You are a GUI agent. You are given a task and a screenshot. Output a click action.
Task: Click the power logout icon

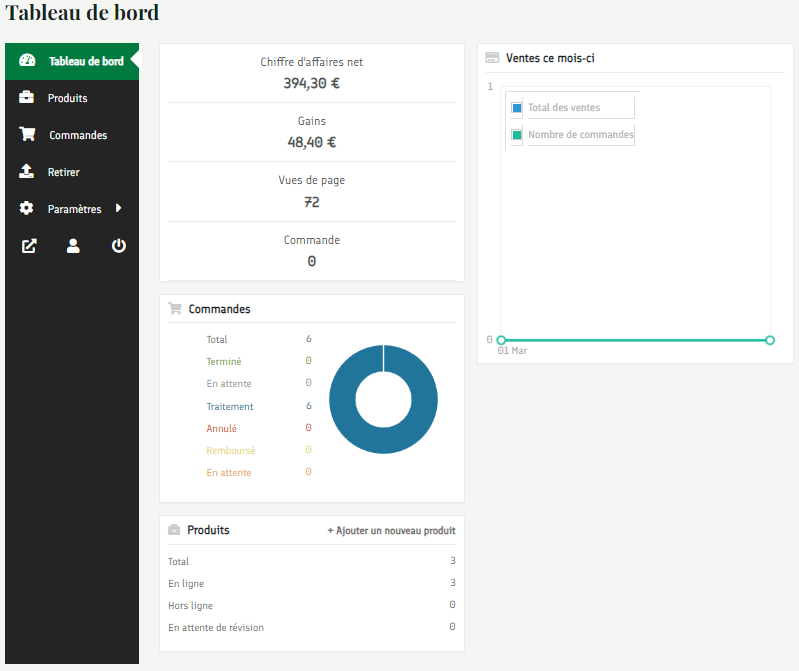coord(119,246)
